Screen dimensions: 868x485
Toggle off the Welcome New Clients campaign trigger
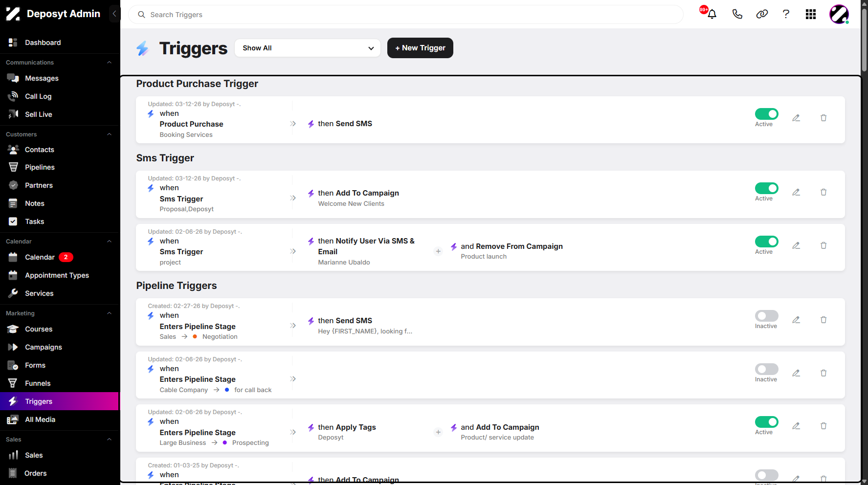766,188
